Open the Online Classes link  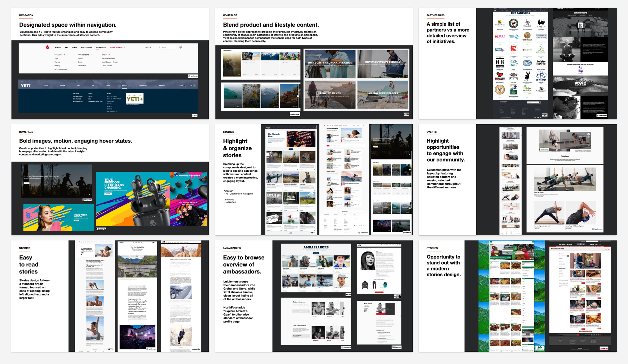pos(107,66)
